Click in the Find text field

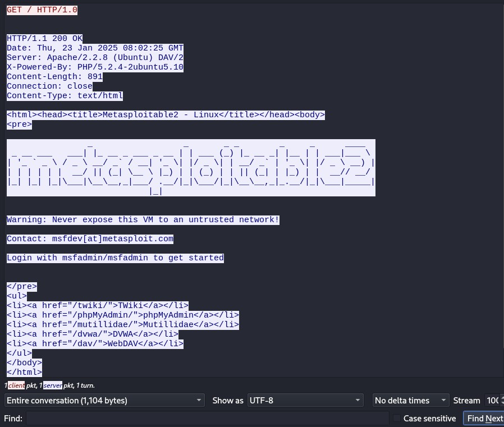[208, 419]
